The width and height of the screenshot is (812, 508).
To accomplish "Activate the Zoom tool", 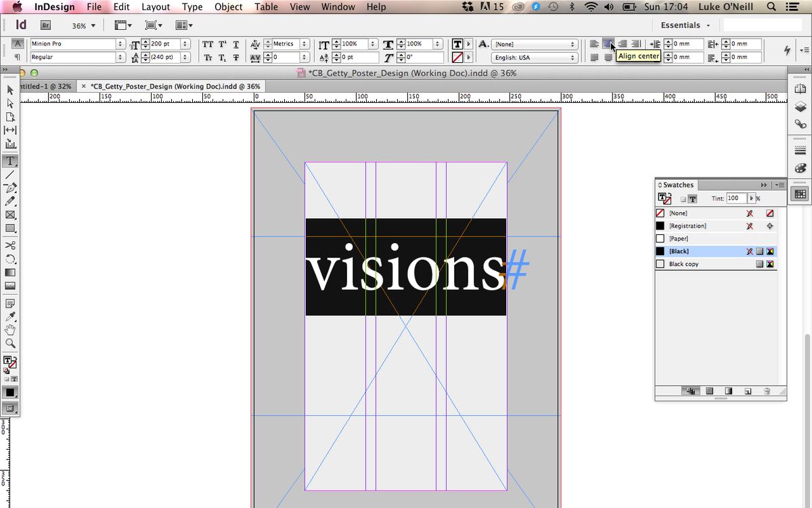I will (x=10, y=343).
